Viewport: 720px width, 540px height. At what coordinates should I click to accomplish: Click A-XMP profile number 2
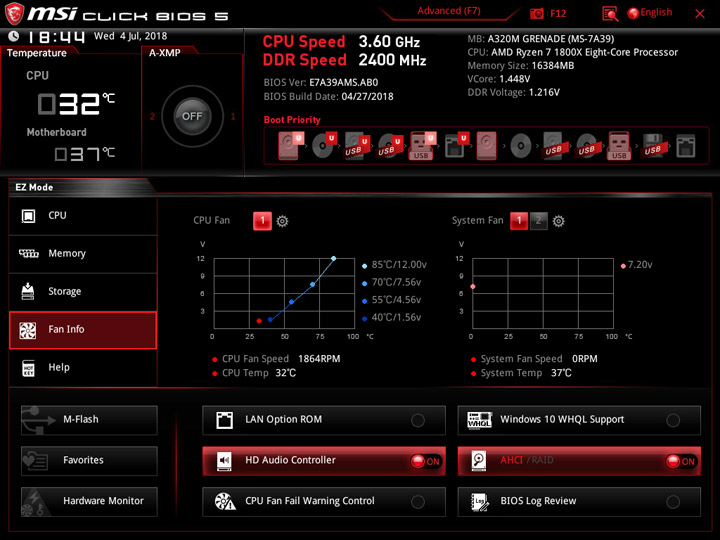(152, 117)
